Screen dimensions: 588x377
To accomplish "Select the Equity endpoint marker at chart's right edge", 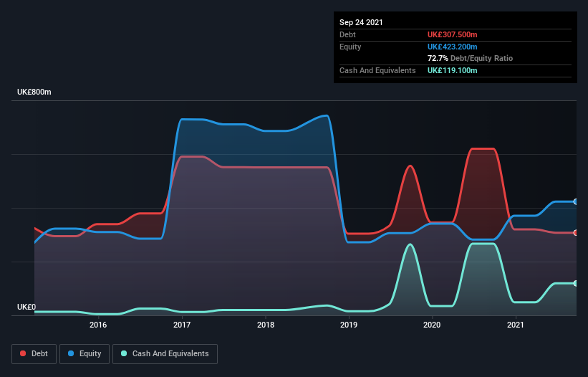I will (x=576, y=202).
